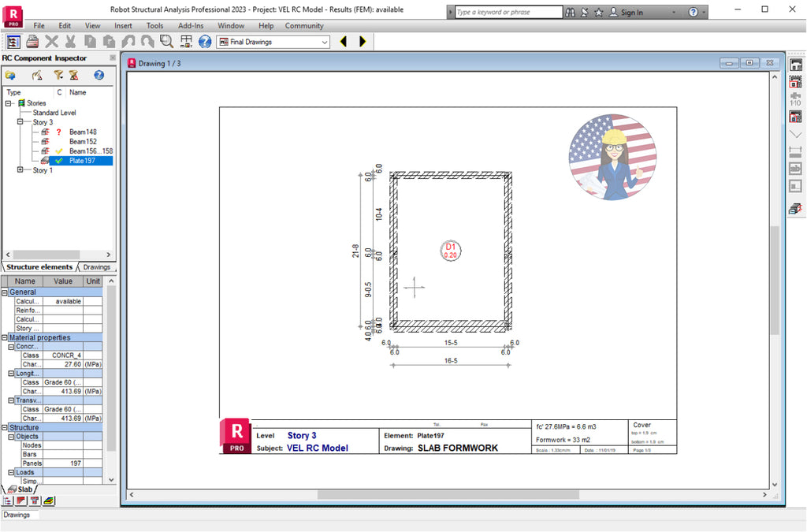Expand the Final Drawings dropdown
The width and height of the screenshot is (807, 532).
pyautogui.click(x=326, y=41)
